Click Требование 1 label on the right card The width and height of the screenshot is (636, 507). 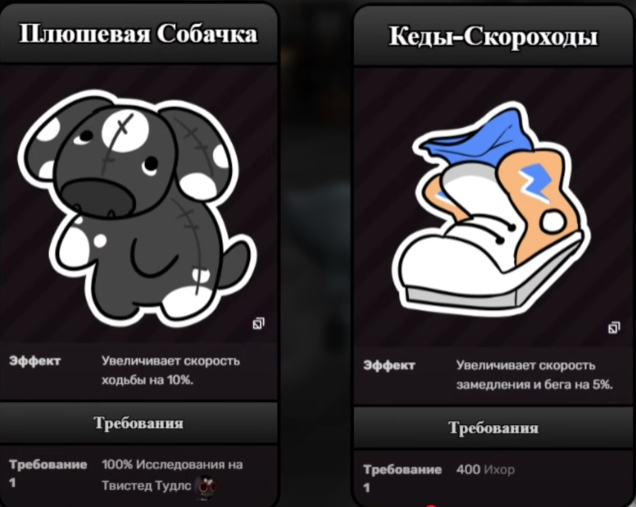pos(402,478)
